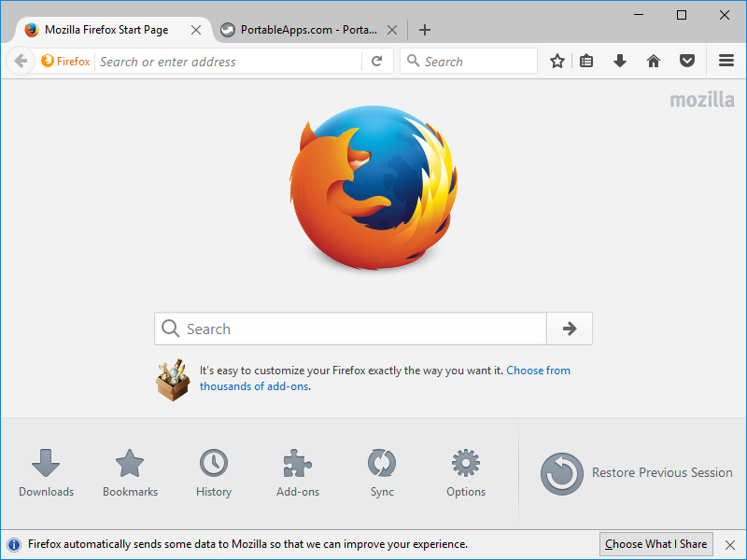Screen dimensions: 747x560
Task: Reload the current page
Action: (376, 62)
